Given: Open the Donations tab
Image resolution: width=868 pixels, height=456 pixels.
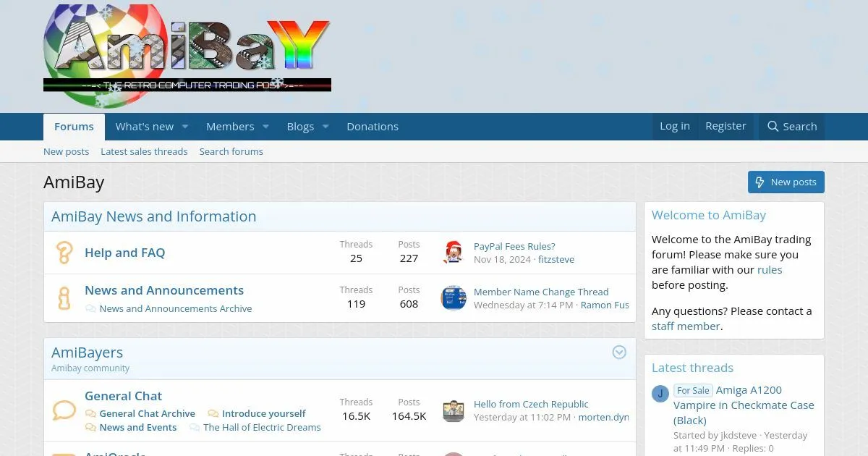Looking at the screenshot, I should pyautogui.click(x=373, y=127).
